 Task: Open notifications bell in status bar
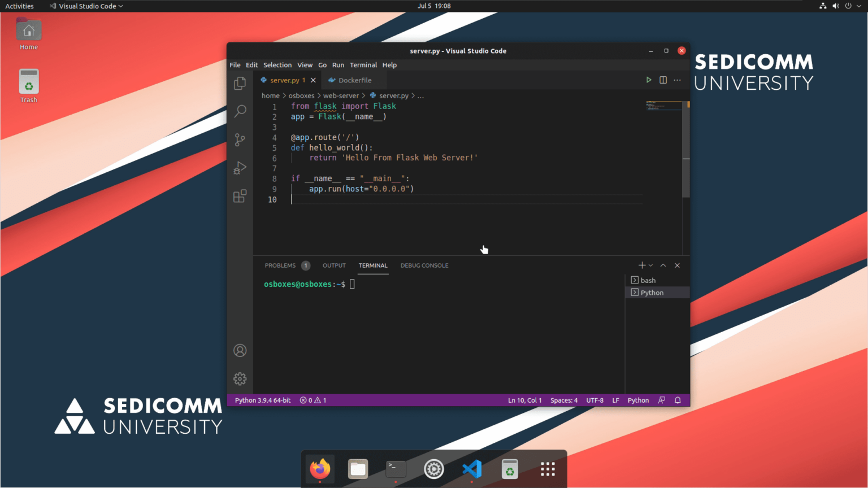(678, 400)
